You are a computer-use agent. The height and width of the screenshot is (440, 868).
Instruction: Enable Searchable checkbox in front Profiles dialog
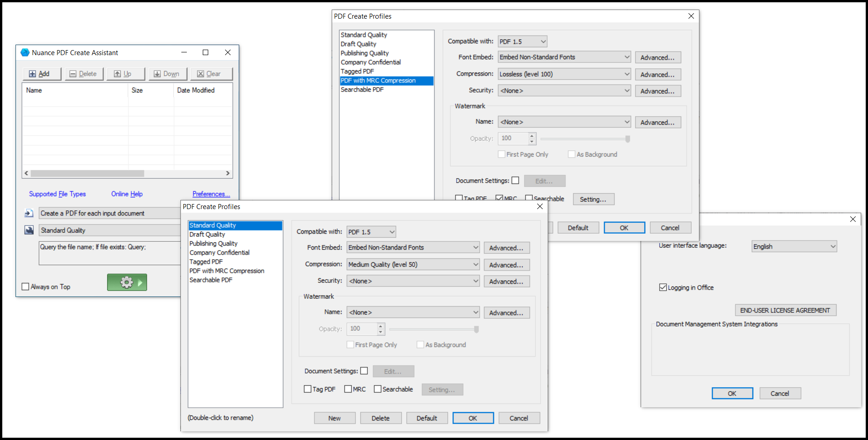[x=378, y=389]
